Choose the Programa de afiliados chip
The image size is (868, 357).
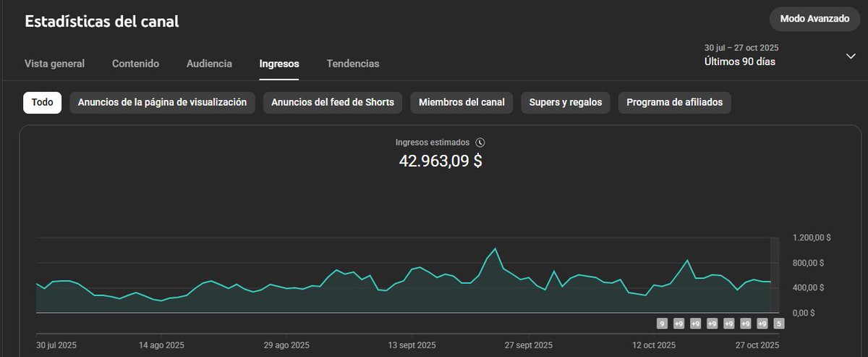pyautogui.click(x=675, y=102)
